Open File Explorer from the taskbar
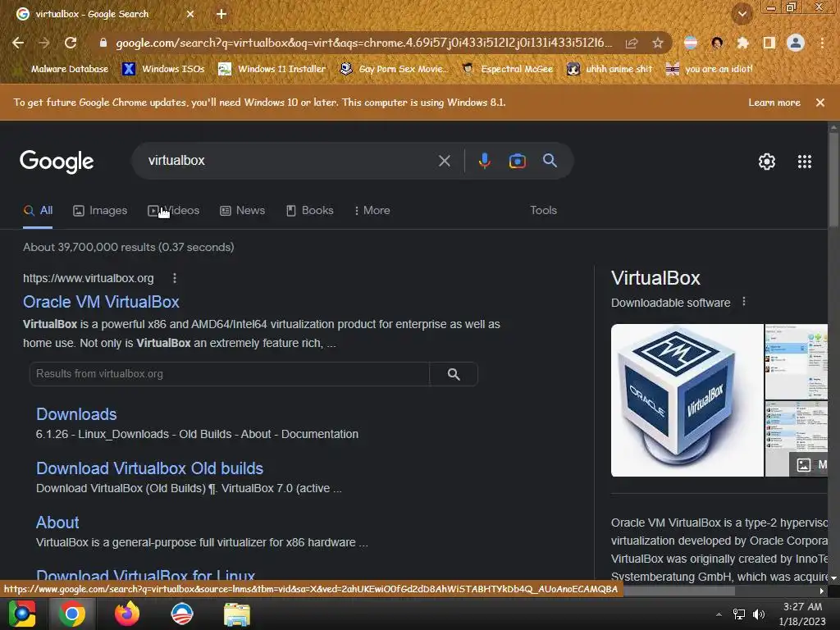Image resolution: width=840 pixels, height=630 pixels. tap(237, 614)
